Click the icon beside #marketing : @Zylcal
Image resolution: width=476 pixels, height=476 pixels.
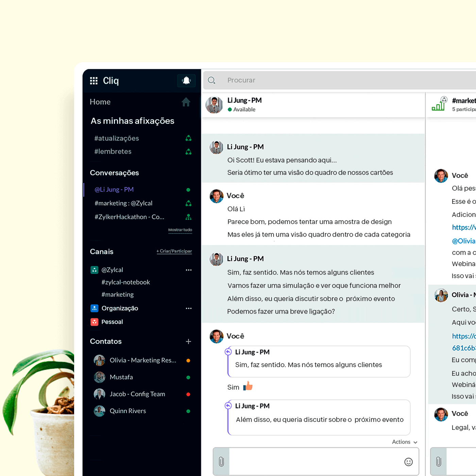point(188,203)
